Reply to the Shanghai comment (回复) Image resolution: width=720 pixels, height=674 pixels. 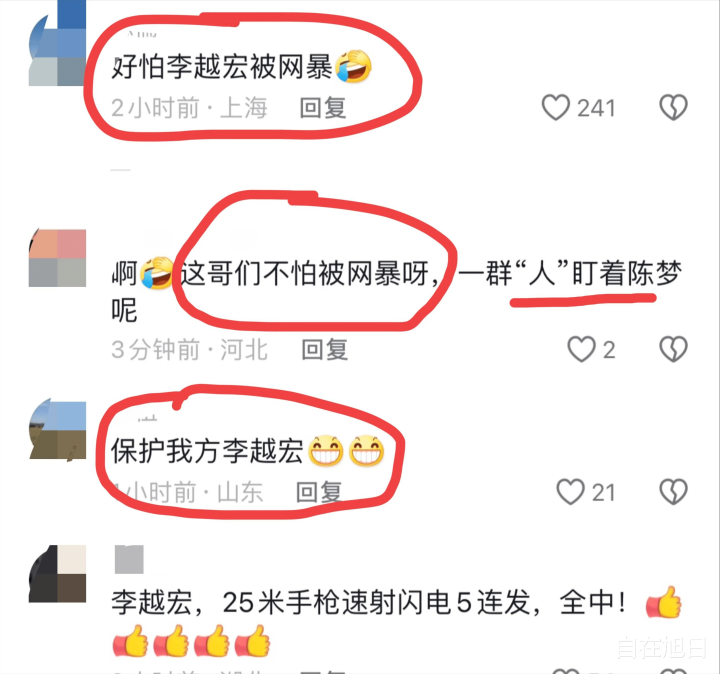coord(322,108)
